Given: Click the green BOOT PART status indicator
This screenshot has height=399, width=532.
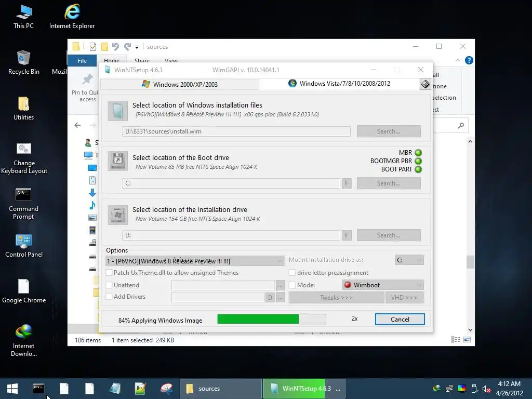Looking at the screenshot, I should point(418,169).
